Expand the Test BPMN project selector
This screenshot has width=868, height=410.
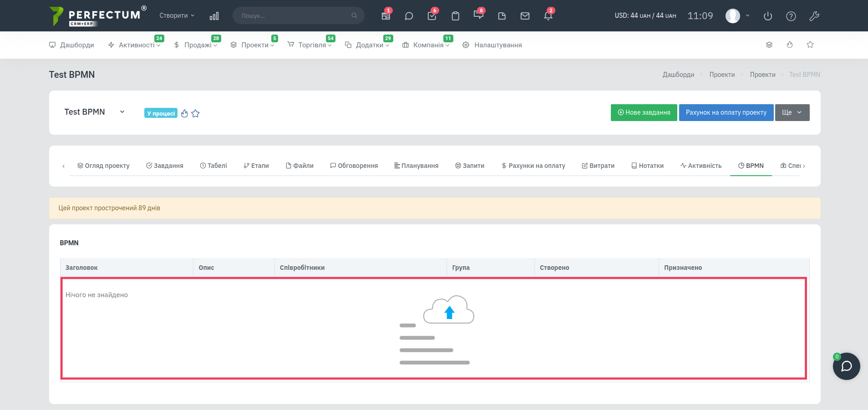95,112
